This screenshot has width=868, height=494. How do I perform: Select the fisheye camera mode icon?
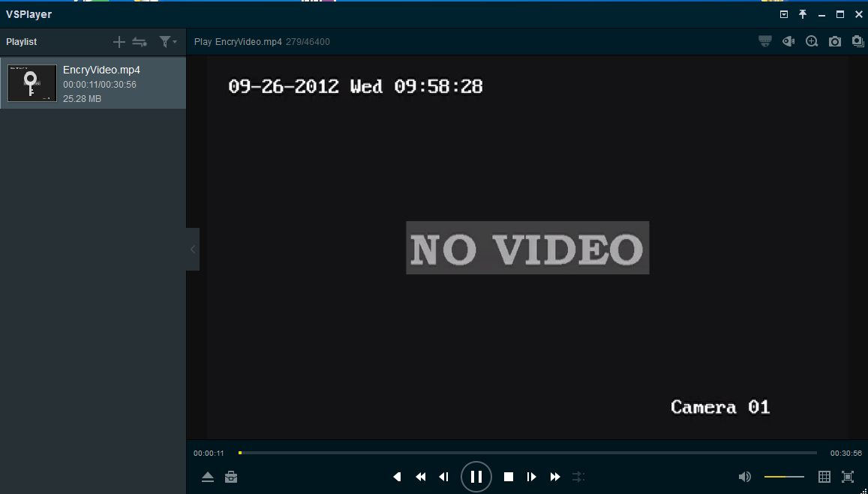tap(764, 41)
